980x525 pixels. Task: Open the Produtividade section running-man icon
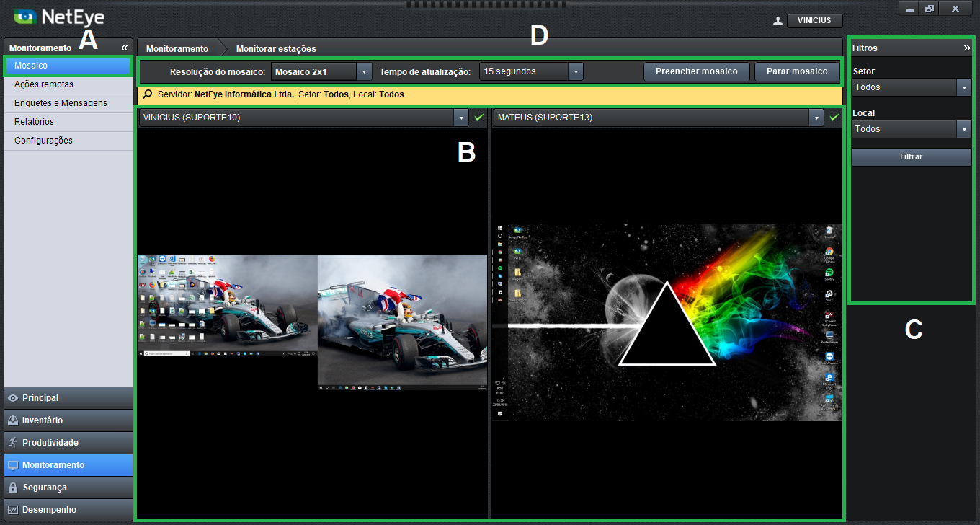tap(13, 443)
